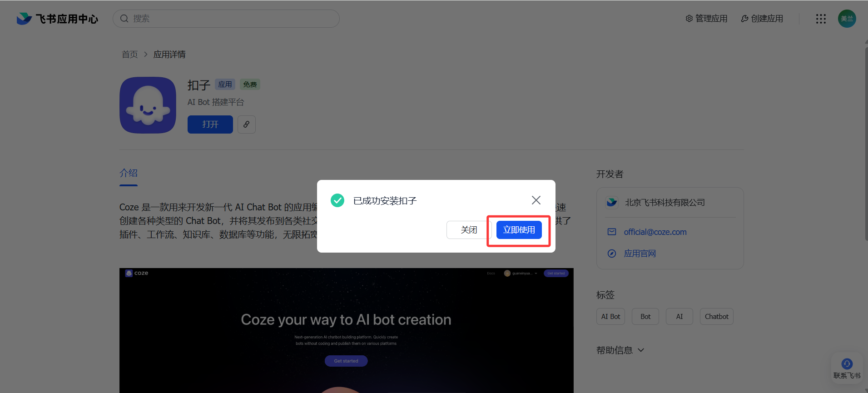
Task: Select the Chatbot tag
Action: click(716, 317)
